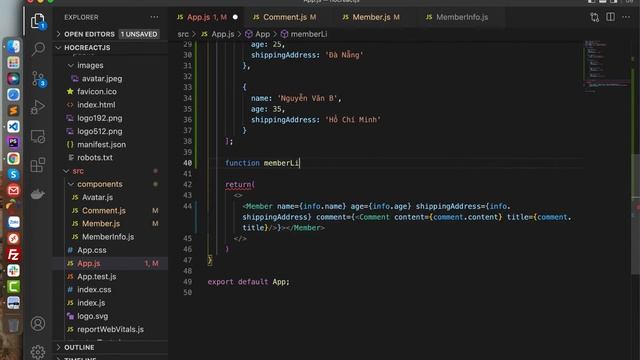This screenshot has height=360, width=640.
Task: Expand the Open Editors section
Action: point(89,34)
